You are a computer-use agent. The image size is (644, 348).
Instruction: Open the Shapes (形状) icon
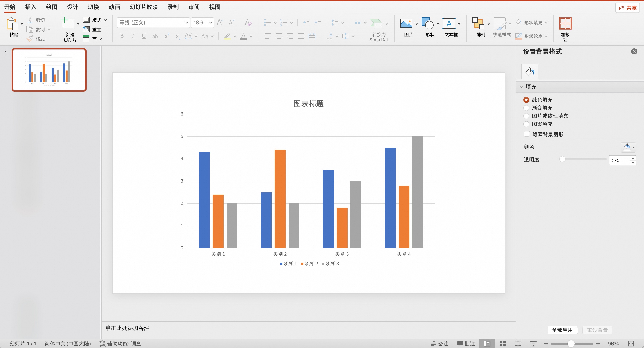(427, 23)
